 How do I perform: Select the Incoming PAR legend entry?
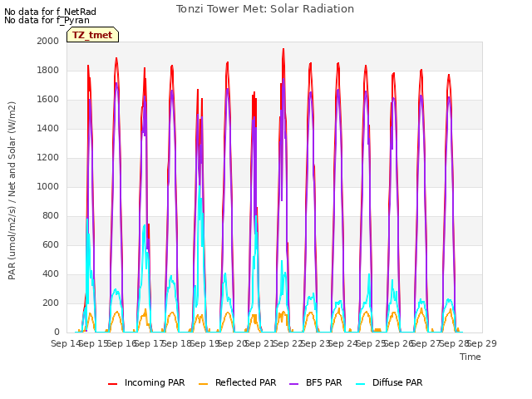pyautogui.click(x=146, y=382)
